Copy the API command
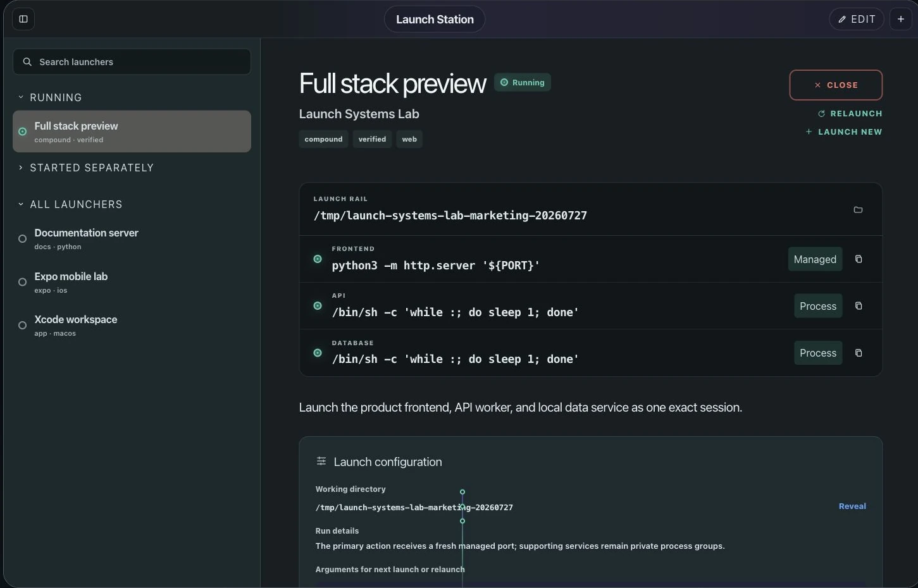The height and width of the screenshot is (588, 918). coord(859,306)
